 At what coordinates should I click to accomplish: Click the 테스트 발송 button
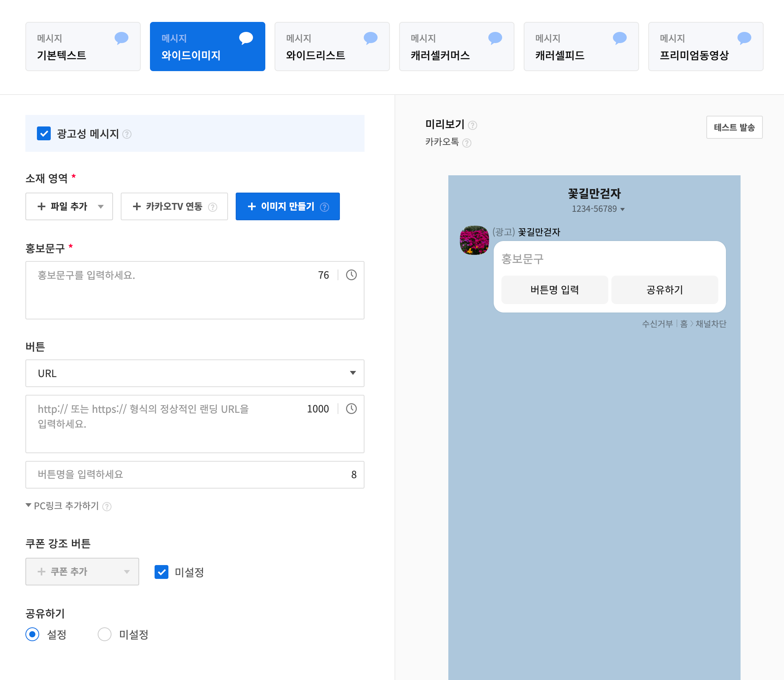pyautogui.click(x=734, y=127)
